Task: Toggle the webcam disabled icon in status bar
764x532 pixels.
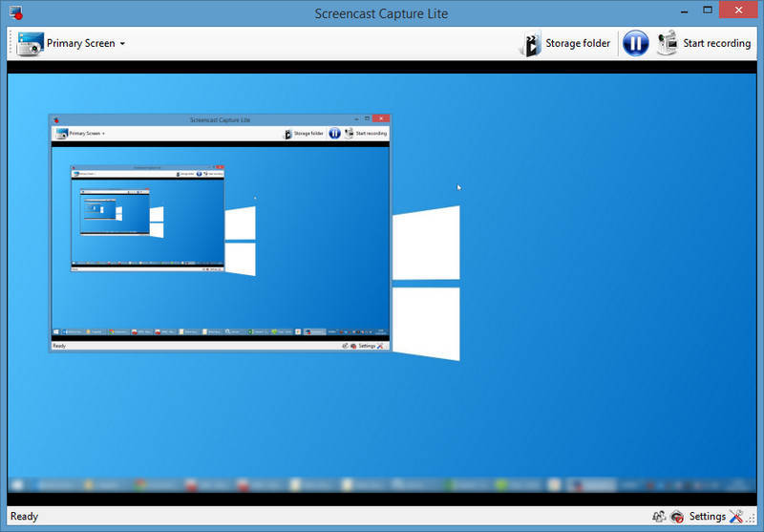Action: tap(677, 517)
